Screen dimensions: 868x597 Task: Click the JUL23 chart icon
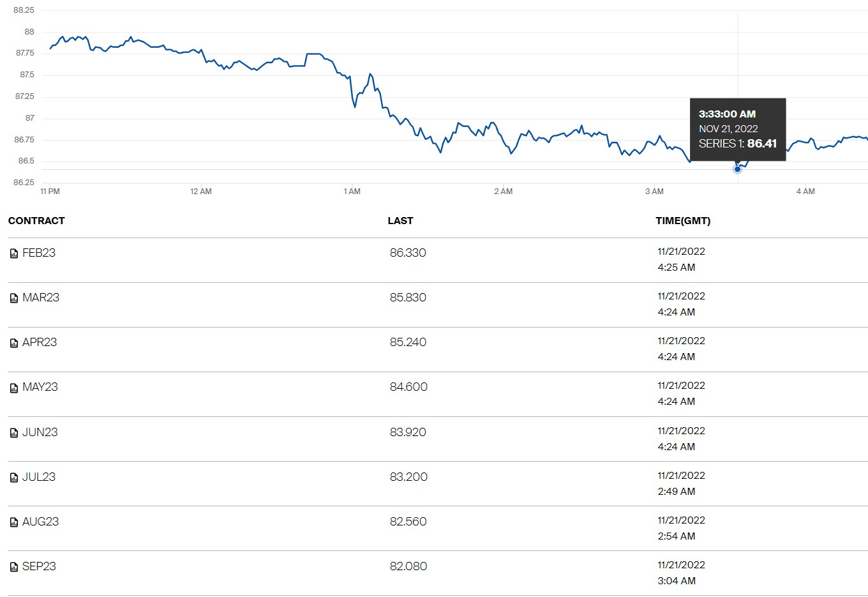(14, 478)
